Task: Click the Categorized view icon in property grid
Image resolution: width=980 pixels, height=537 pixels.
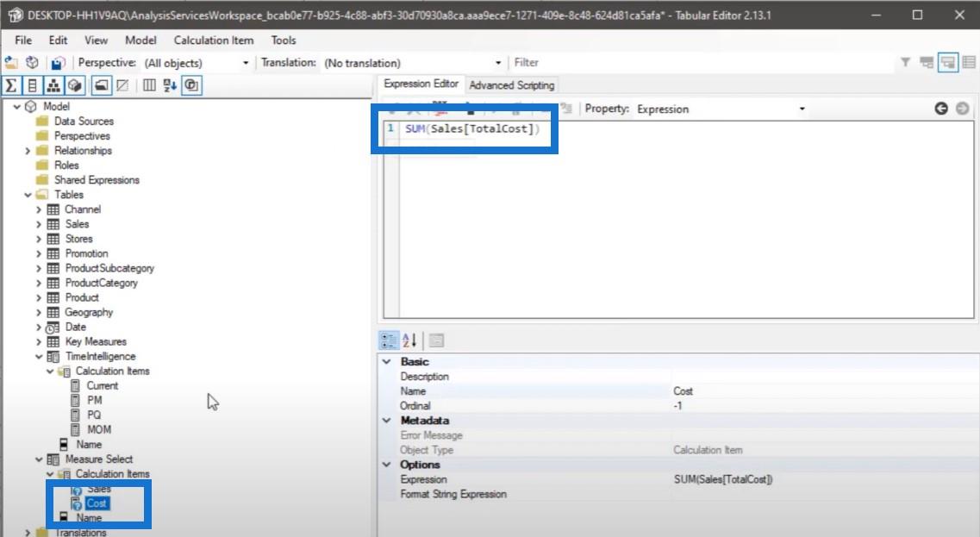Action: click(x=389, y=340)
